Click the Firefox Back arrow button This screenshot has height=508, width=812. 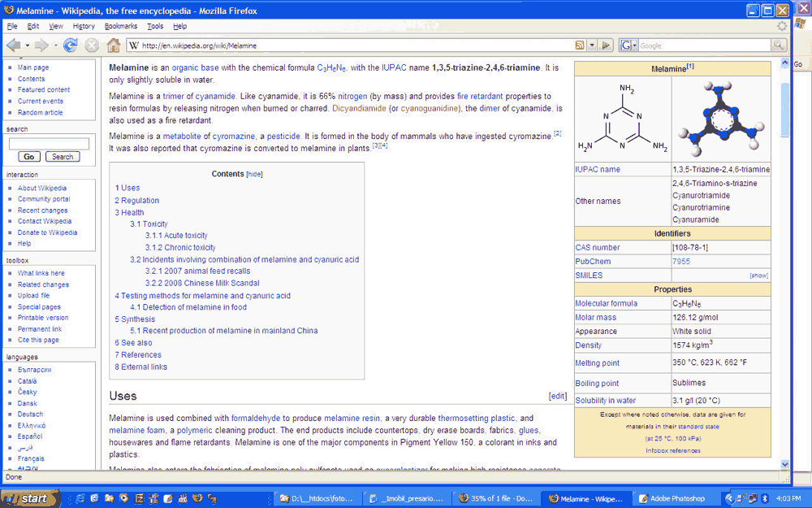point(14,46)
